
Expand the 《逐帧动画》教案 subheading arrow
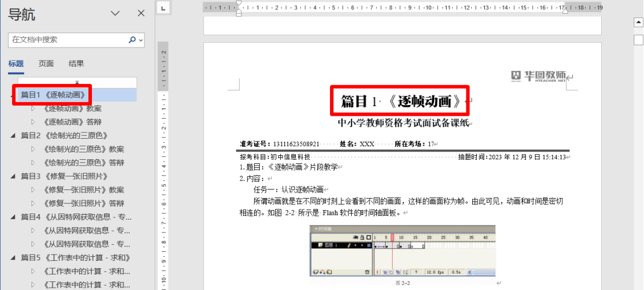click(x=33, y=108)
